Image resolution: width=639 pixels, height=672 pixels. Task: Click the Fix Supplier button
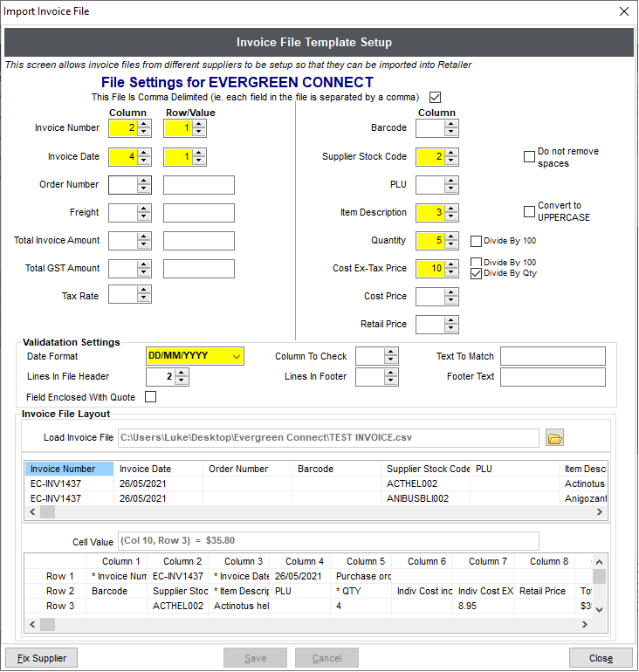pos(42,658)
